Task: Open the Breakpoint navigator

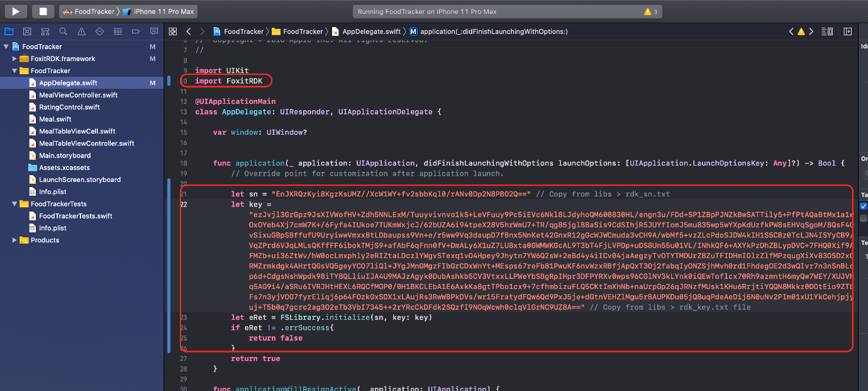Action: coord(136,31)
